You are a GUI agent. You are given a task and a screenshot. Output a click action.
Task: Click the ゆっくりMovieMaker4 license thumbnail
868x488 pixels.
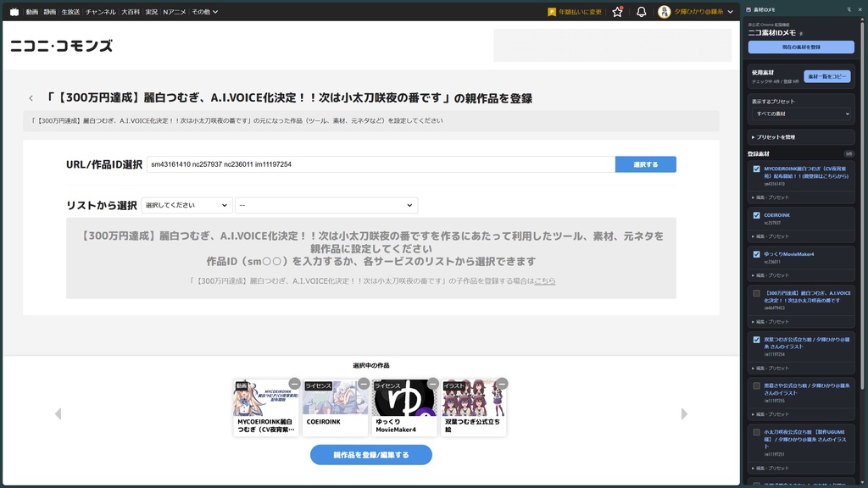point(404,398)
